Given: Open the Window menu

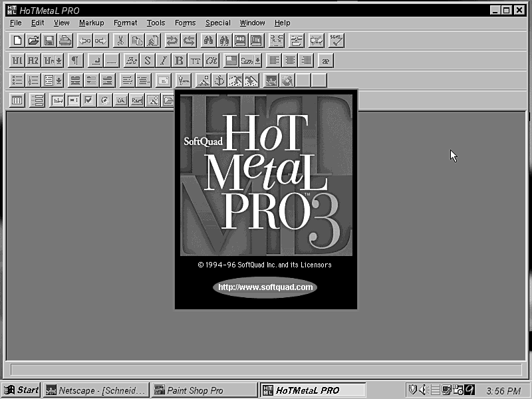Looking at the screenshot, I should click(x=252, y=23).
